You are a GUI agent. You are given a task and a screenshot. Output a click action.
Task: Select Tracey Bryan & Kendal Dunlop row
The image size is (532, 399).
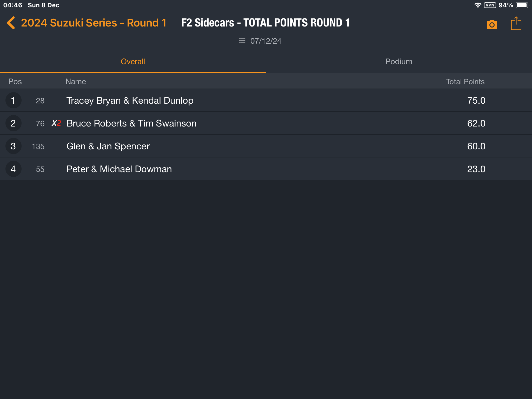pyautogui.click(x=266, y=101)
